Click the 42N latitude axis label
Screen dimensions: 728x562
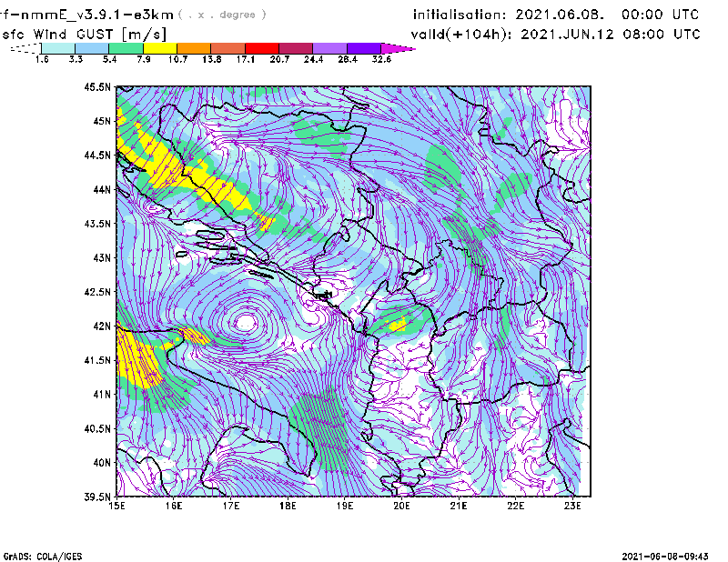[x=102, y=326]
